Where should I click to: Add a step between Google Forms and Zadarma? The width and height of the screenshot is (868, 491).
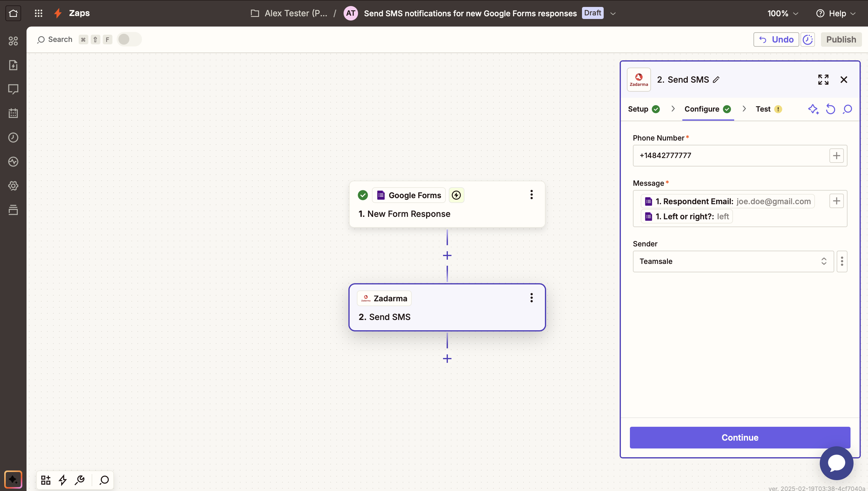447,255
